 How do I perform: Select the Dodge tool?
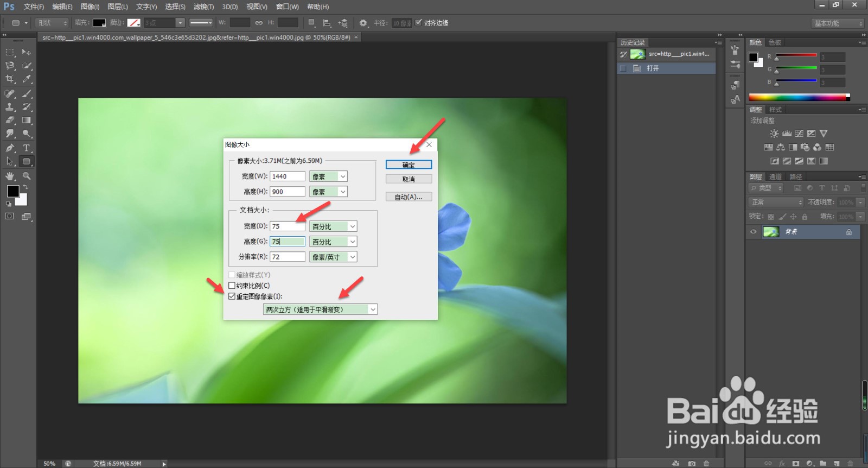tap(26, 134)
